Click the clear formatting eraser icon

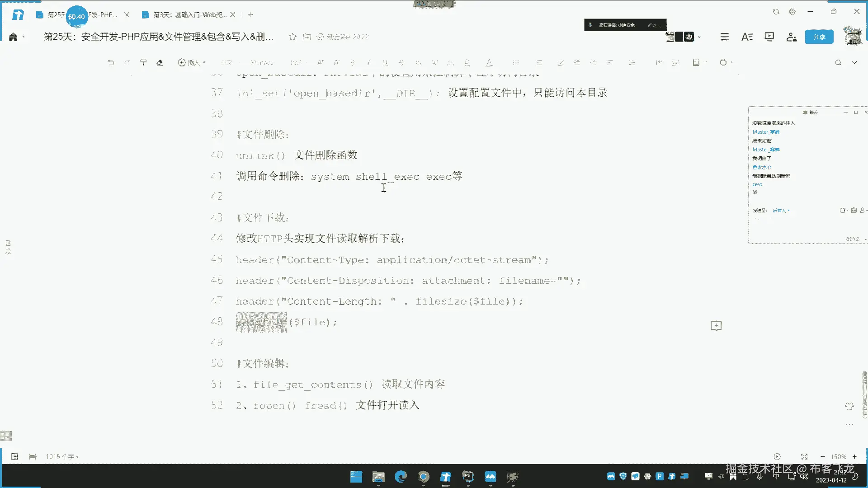[160, 62]
